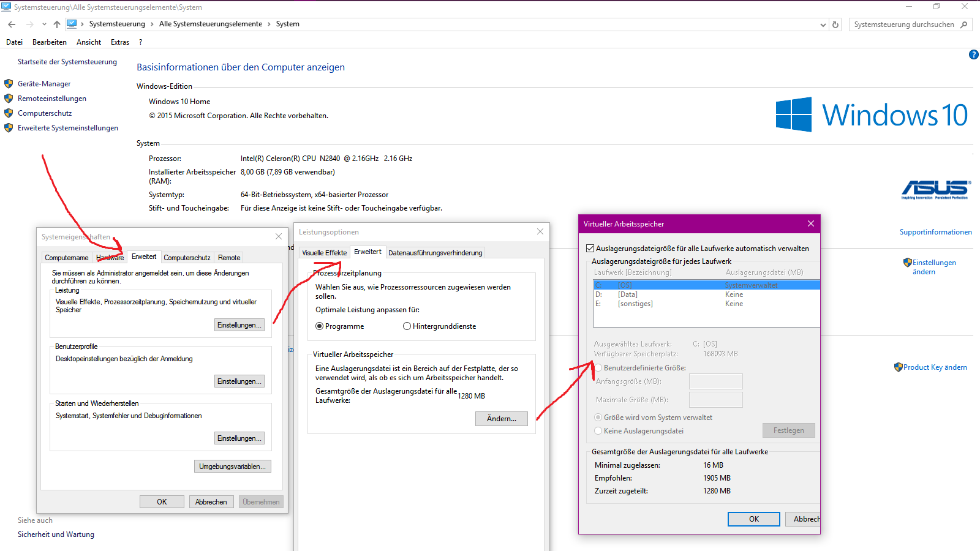Screen dimensions: 980x551
Task: Open Einstellungen for Benutzerprofile section
Action: pyautogui.click(x=239, y=381)
